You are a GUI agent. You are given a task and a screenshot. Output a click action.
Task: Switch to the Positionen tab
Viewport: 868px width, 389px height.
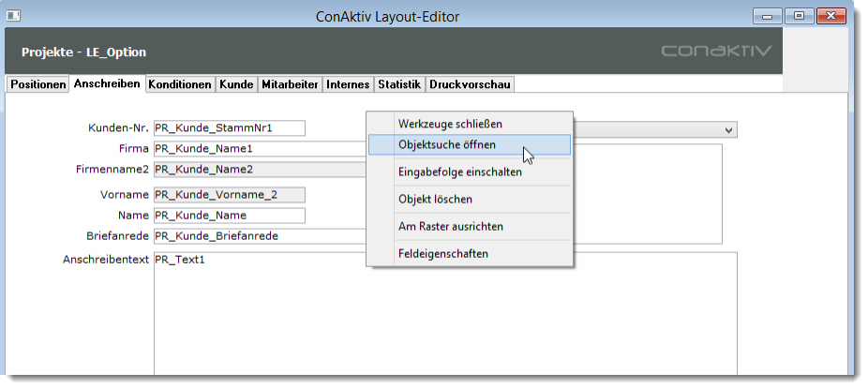[37, 84]
